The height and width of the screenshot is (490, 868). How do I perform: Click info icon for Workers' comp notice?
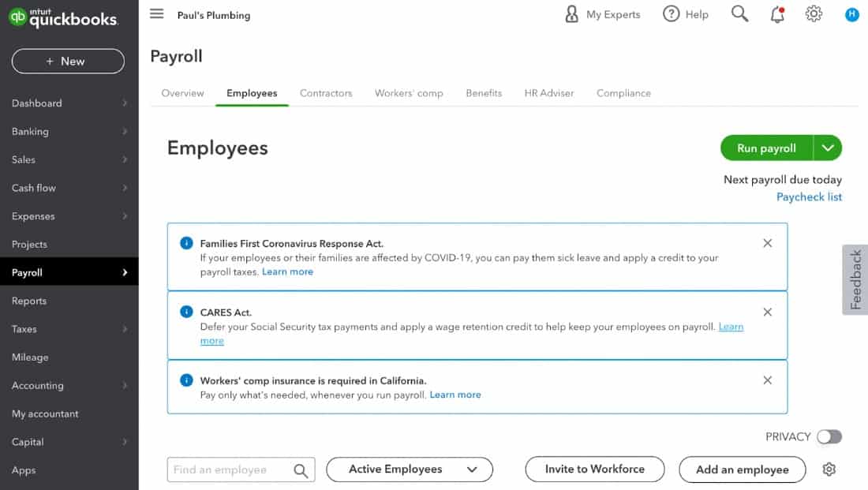(186, 380)
